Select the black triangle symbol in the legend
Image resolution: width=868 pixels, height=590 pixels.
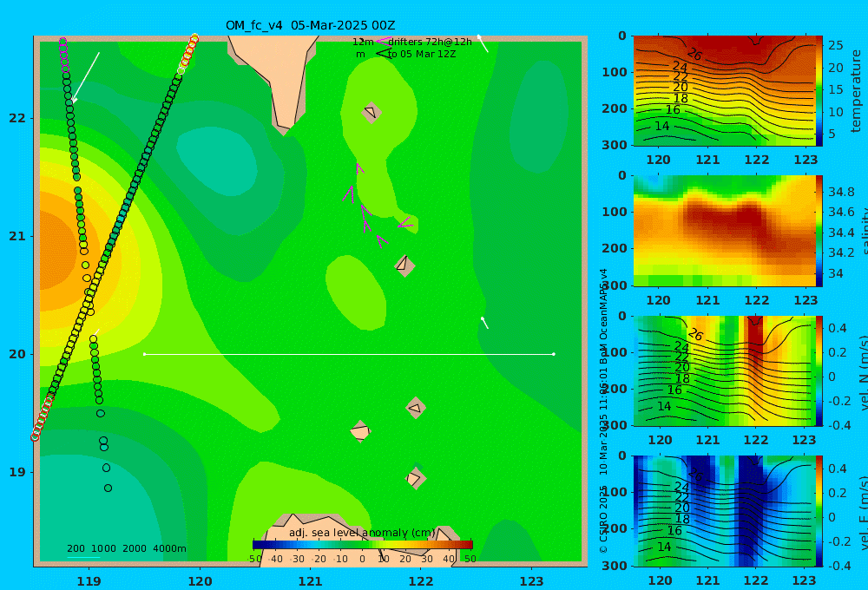coord(383,54)
